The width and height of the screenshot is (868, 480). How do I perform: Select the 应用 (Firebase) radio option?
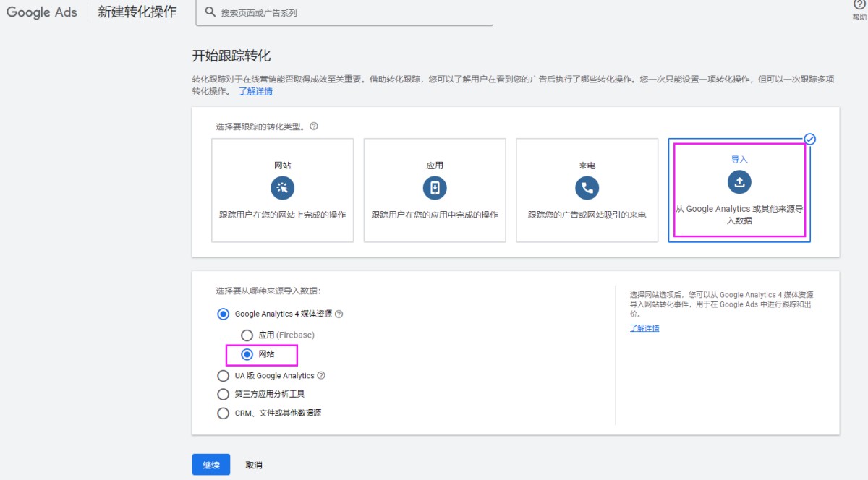(247, 335)
